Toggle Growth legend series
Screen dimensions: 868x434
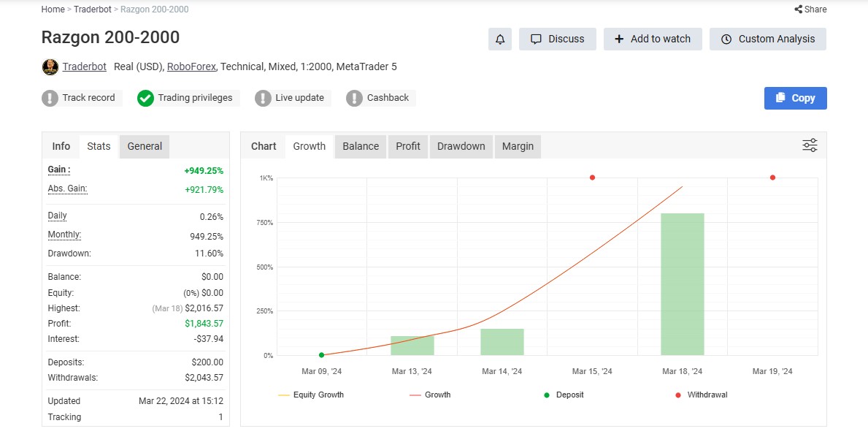pos(430,395)
